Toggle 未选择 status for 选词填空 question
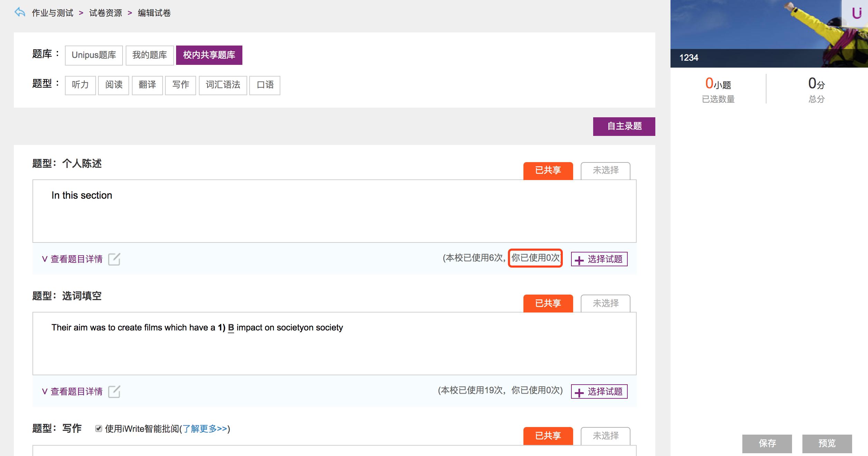Screen dimensions: 868x456 (605, 303)
